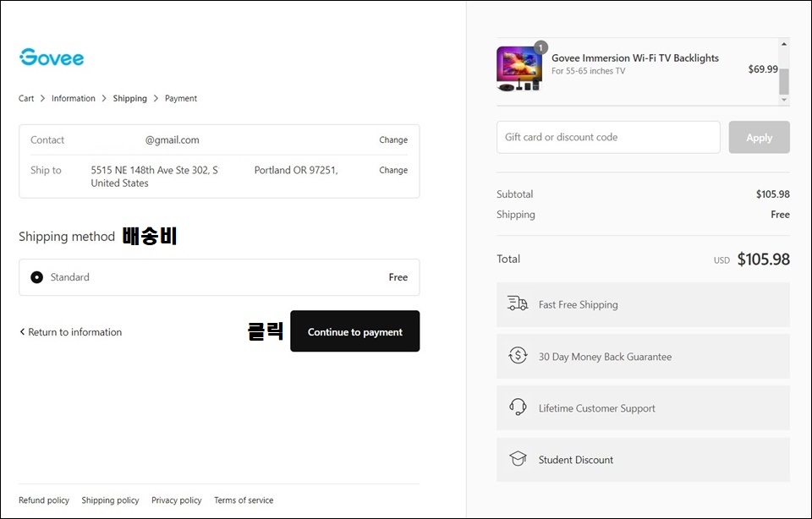The image size is (812, 519).
Task: Click the $69.99 product price
Action: coord(763,68)
